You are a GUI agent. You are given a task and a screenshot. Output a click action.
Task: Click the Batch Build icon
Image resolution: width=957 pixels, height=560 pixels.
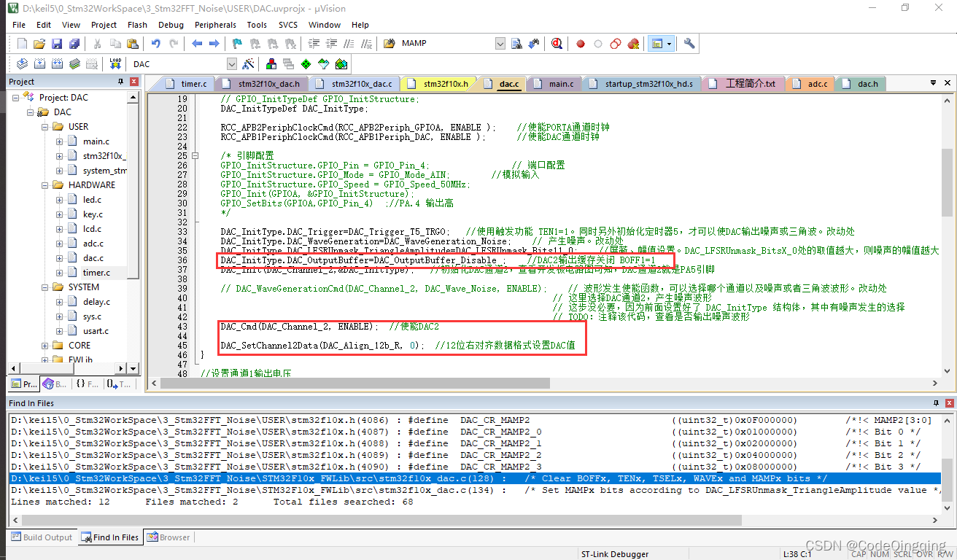tap(74, 64)
